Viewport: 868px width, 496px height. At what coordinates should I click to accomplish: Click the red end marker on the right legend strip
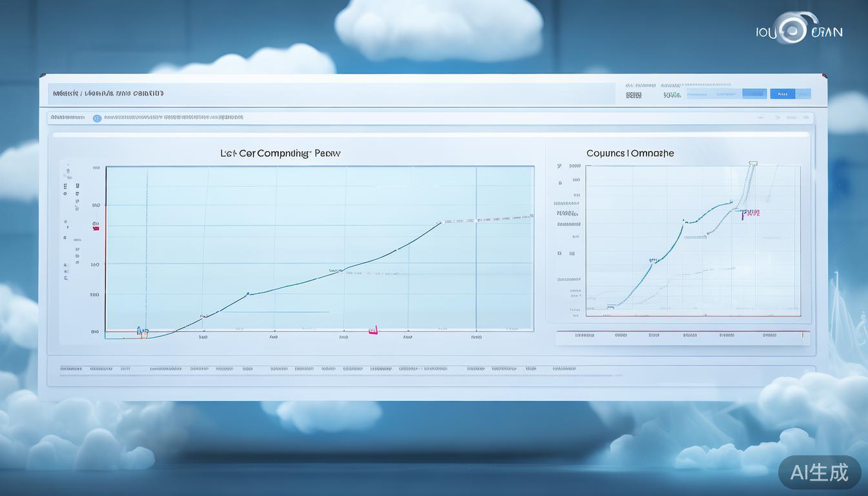pyautogui.click(x=802, y=335)
